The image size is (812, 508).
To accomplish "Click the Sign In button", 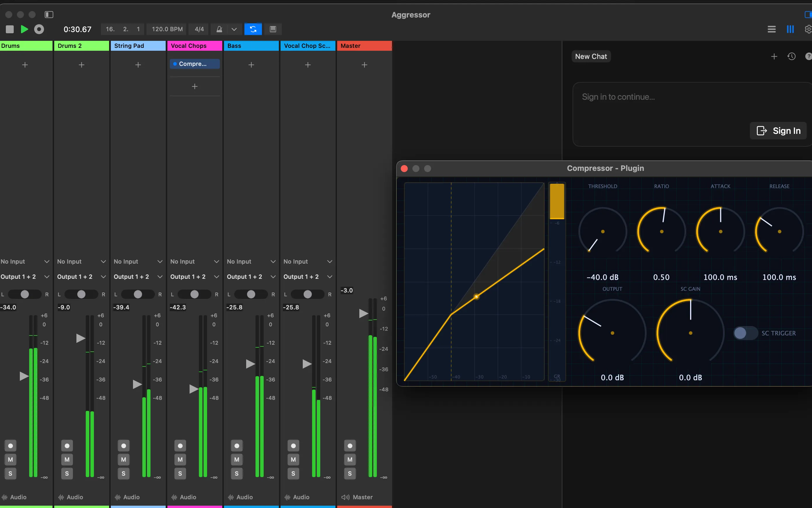I will point(778,130).
